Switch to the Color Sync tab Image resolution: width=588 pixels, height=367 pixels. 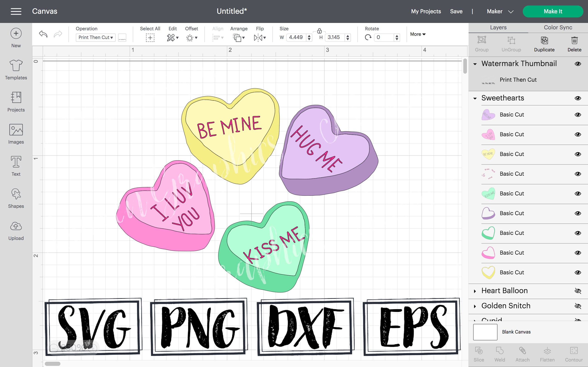(x=557, y=27)
